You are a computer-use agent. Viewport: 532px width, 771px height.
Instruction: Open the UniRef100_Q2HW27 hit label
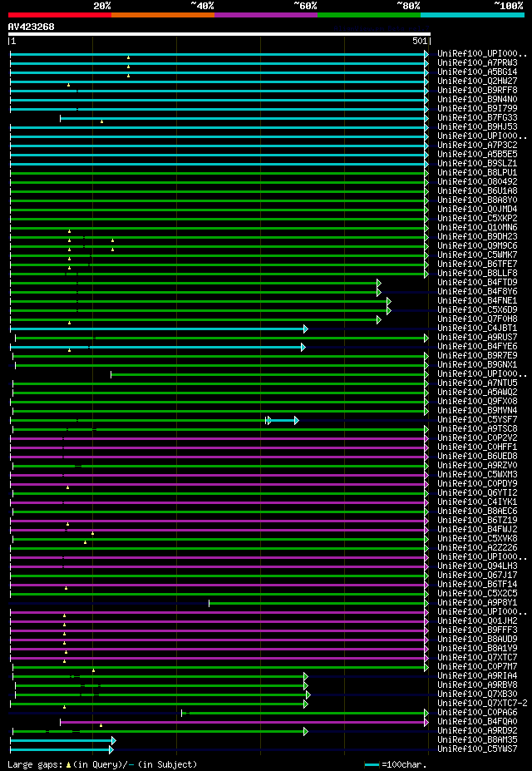[477, 82]
